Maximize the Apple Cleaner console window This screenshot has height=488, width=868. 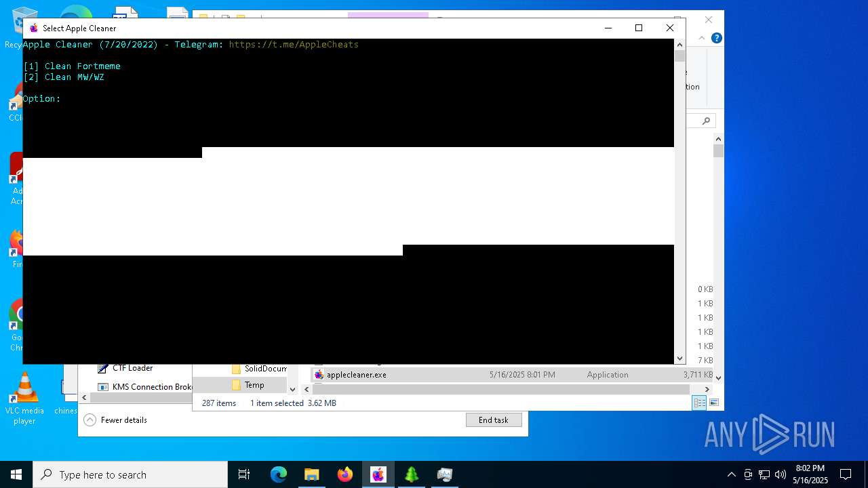pos(638,28)
